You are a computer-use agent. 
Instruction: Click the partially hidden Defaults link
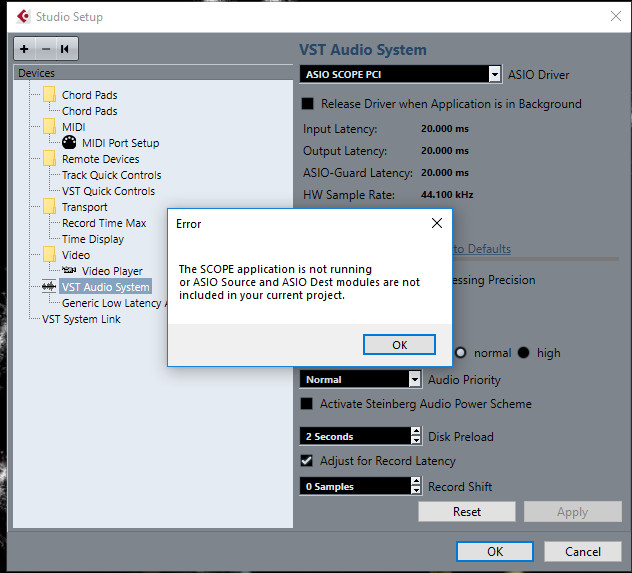482,249
